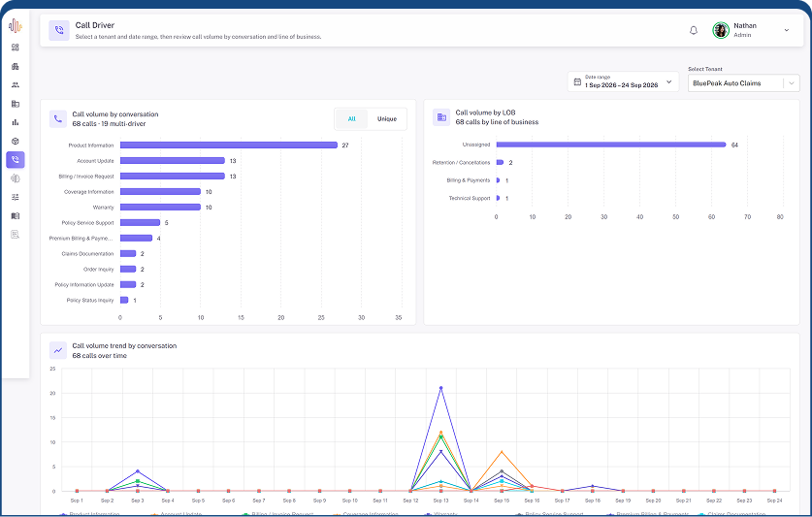The image size is (812, 517).
Task: Click the 'Call volume by LOB' heading
Action: (x=485, y=113)
